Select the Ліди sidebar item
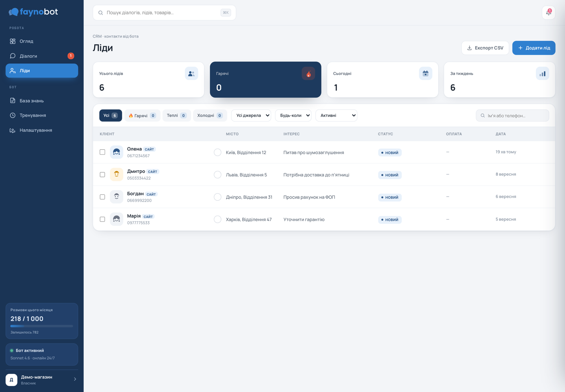Screen dimensions: 565x392 coord(42,71)
